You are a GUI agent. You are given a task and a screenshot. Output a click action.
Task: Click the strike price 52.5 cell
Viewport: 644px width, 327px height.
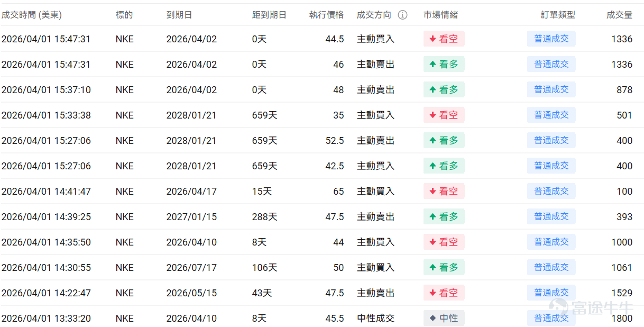click(335, 141)
